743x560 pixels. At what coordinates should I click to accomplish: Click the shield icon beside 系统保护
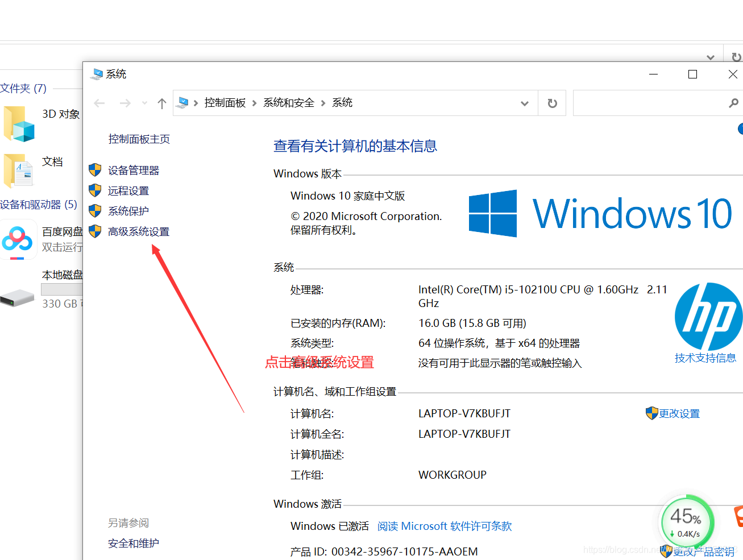coord(95,211)
